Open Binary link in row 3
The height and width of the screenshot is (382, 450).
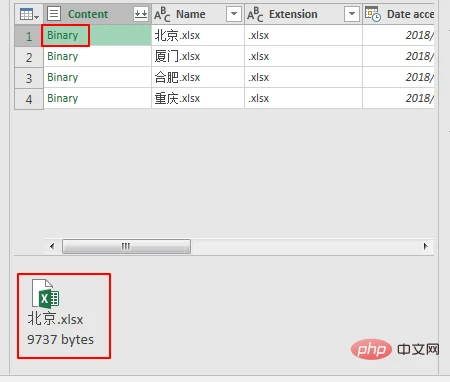tap(63, 77)
